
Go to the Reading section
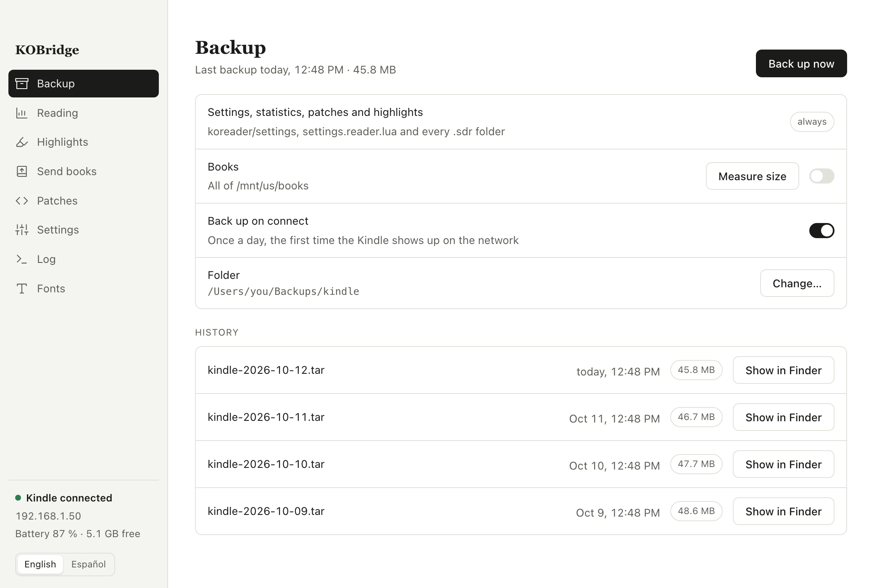tap(84, 113)
